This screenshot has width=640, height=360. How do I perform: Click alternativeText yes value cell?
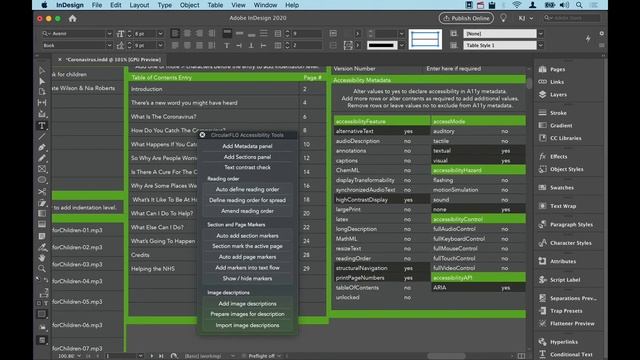408,131
